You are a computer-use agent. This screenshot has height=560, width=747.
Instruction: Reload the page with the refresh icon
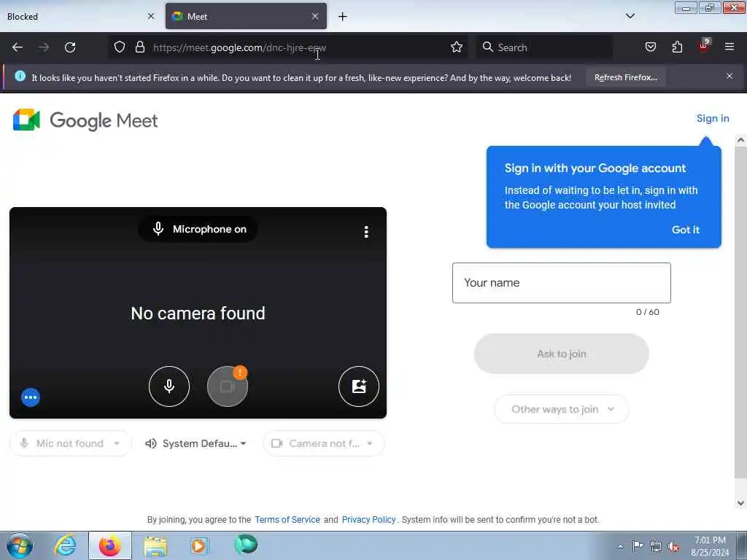[x=70, y=47]
